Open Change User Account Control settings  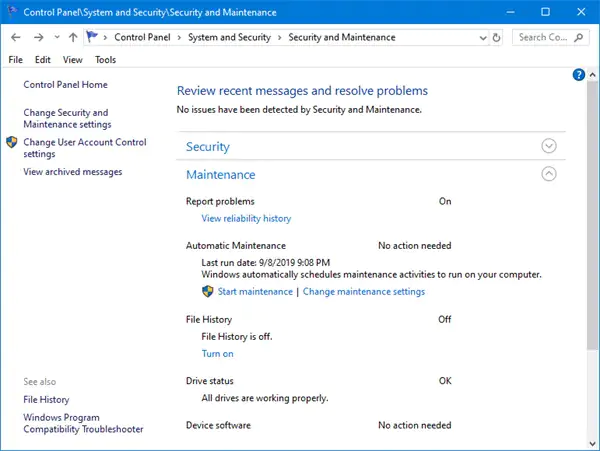point(85,148)
